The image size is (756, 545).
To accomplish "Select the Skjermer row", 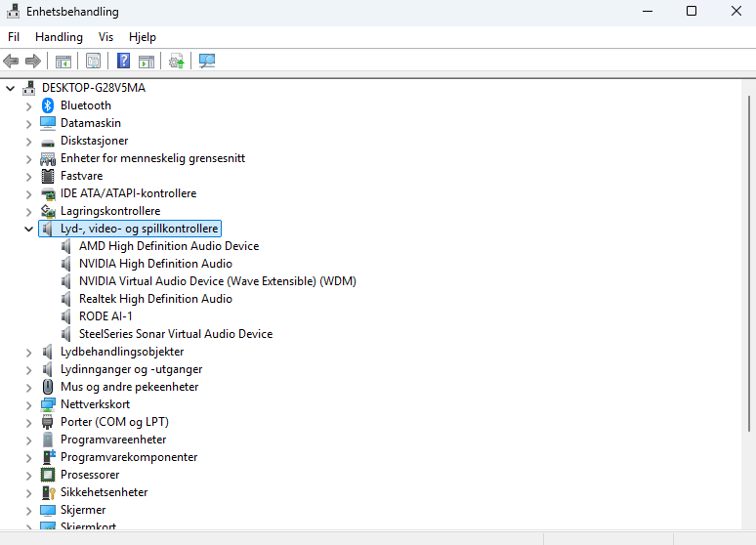I will (83, 510).
